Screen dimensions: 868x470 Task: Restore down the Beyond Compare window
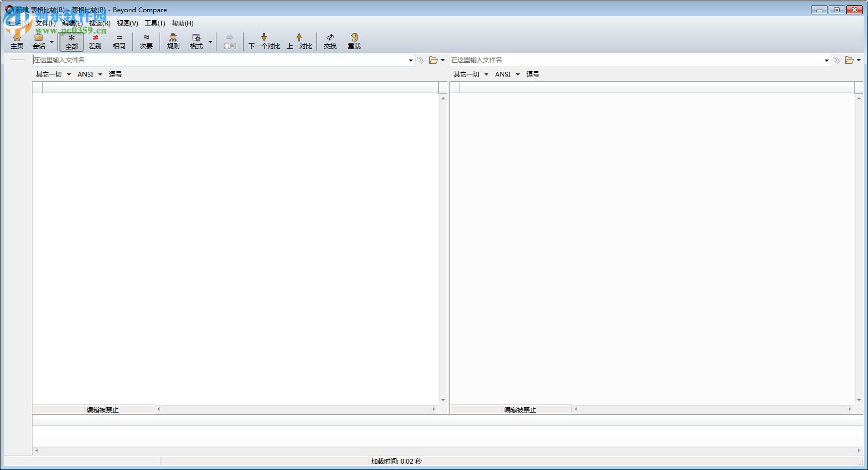[x=837, y=10]
